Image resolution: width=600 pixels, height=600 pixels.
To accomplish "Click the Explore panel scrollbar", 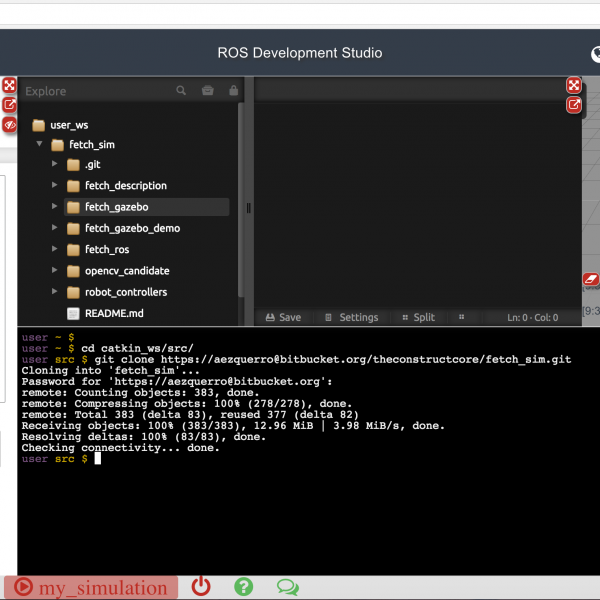I will click(x=241, y=200).
